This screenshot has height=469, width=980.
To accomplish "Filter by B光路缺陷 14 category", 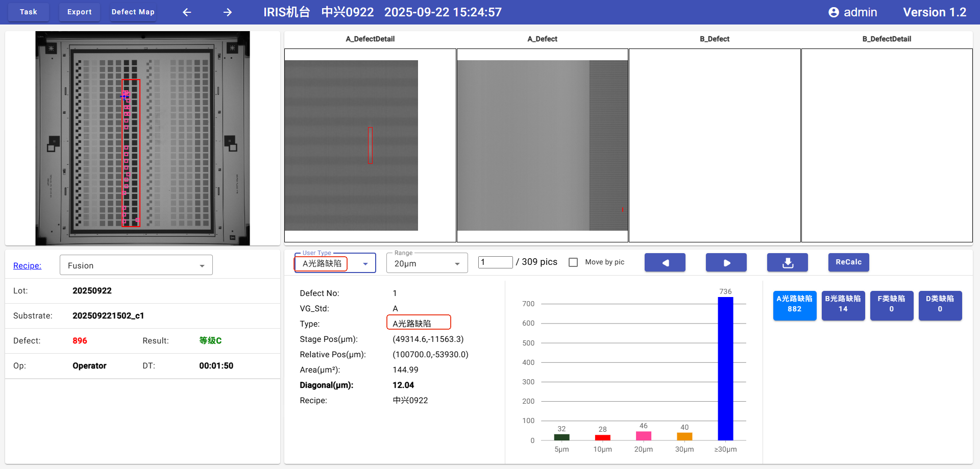I will click(843, 305).
